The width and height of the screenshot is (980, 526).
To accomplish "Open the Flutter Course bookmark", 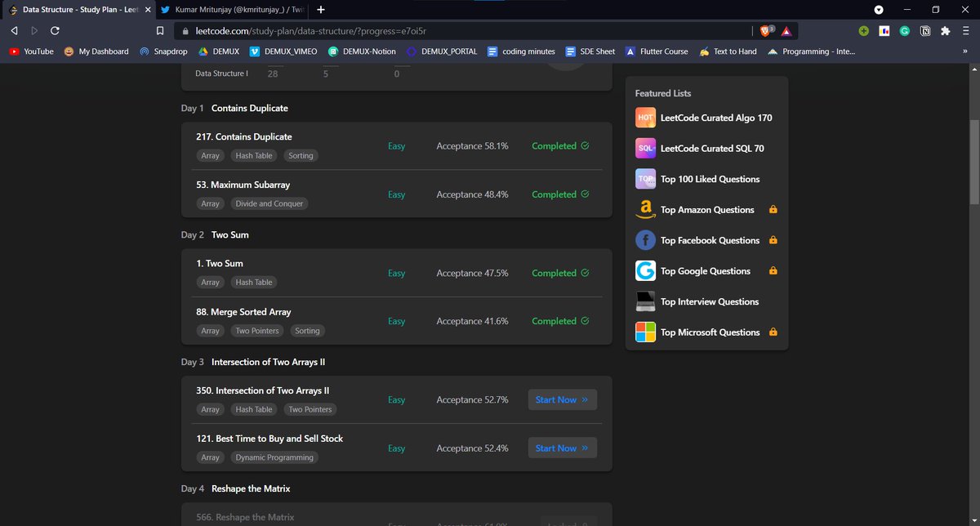I will pyautogui.click(x=657, y=51).
